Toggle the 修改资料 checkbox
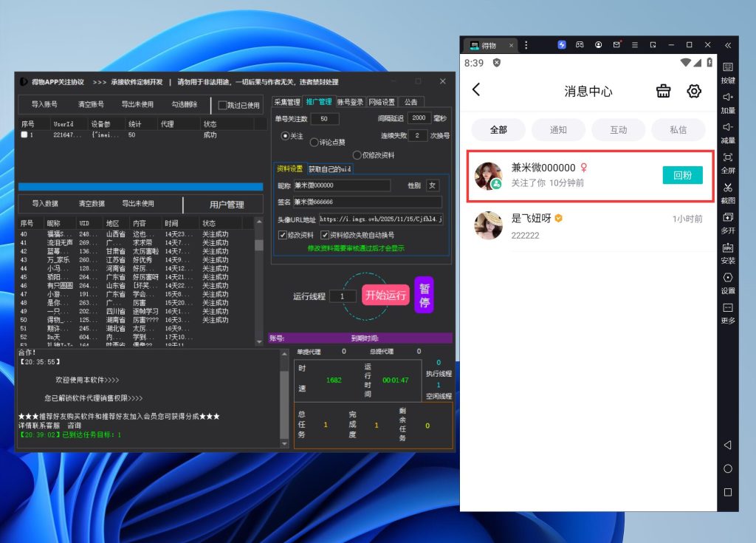The width and height of the screenshot is (756, 543). (283, 235)
